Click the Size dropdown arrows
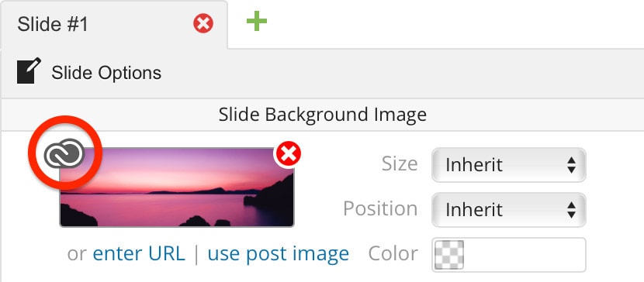644x282 pixels. coord(571,165)
